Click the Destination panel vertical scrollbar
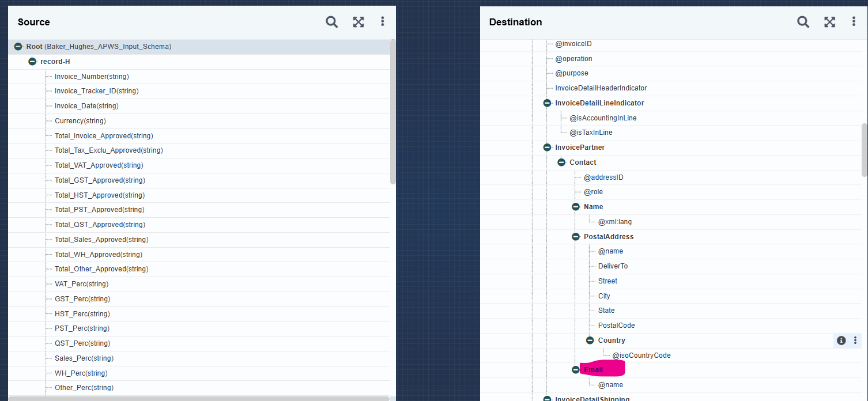Viewport: 868px width, 401px height. (864, 150)
